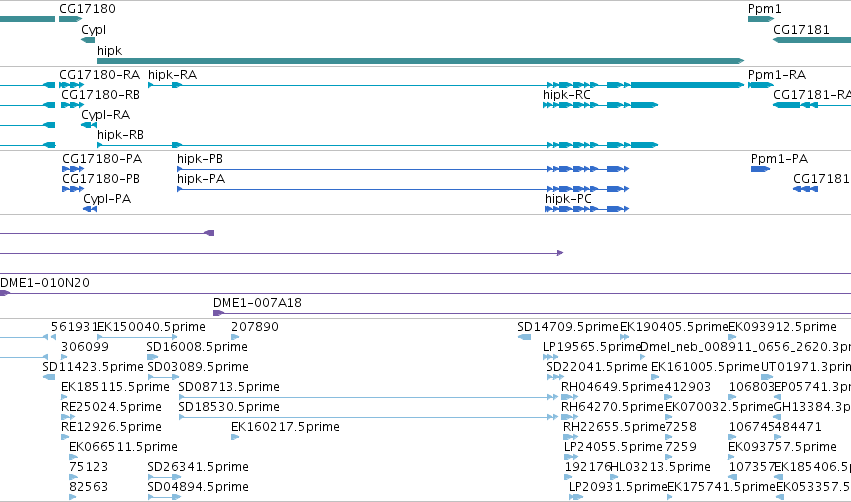Open the hipk-RA transcript label
The image size is (851, 502).
point(172,75)
